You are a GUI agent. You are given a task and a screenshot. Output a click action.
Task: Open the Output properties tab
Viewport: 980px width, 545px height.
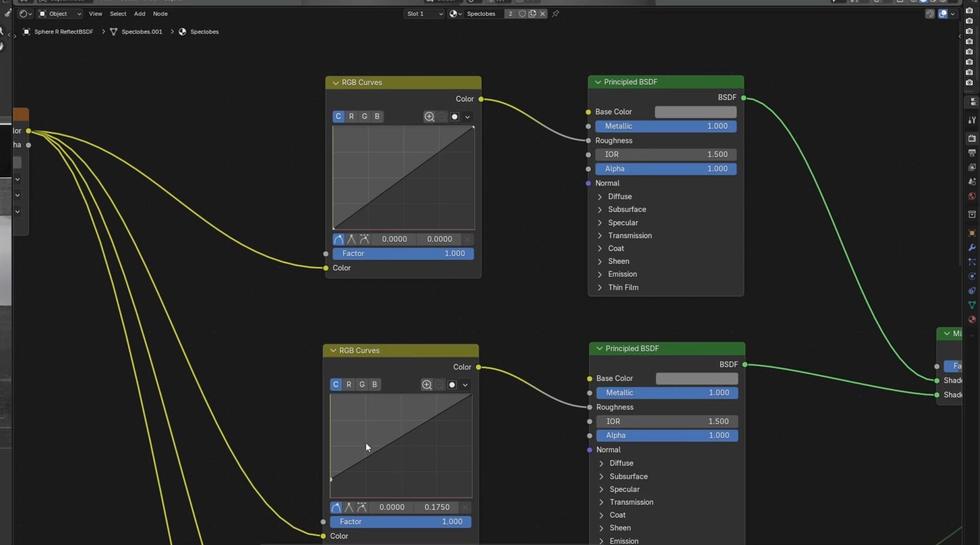(972, 153)
